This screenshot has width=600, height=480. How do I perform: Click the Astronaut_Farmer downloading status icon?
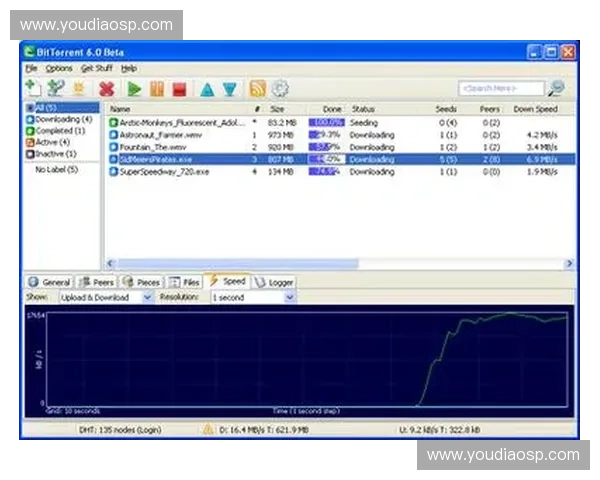pyautogui.click(x=113, y=135)
